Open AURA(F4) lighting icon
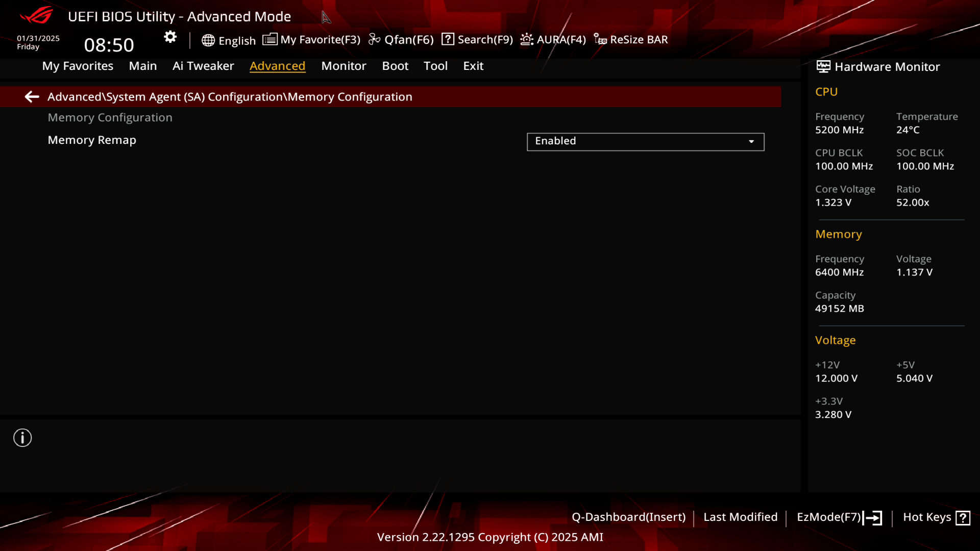 pyautogui.click(x=527, y=39)
